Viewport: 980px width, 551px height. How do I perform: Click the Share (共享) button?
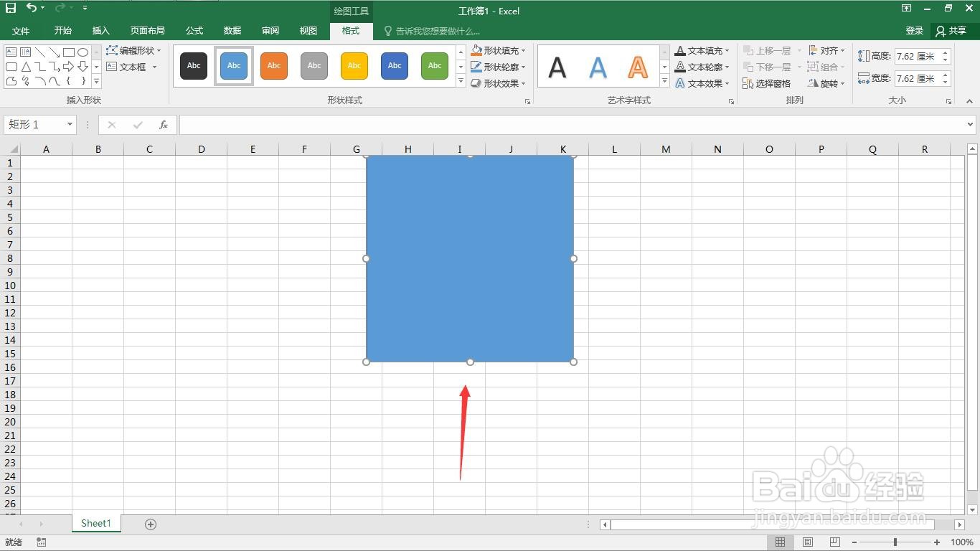951,31
